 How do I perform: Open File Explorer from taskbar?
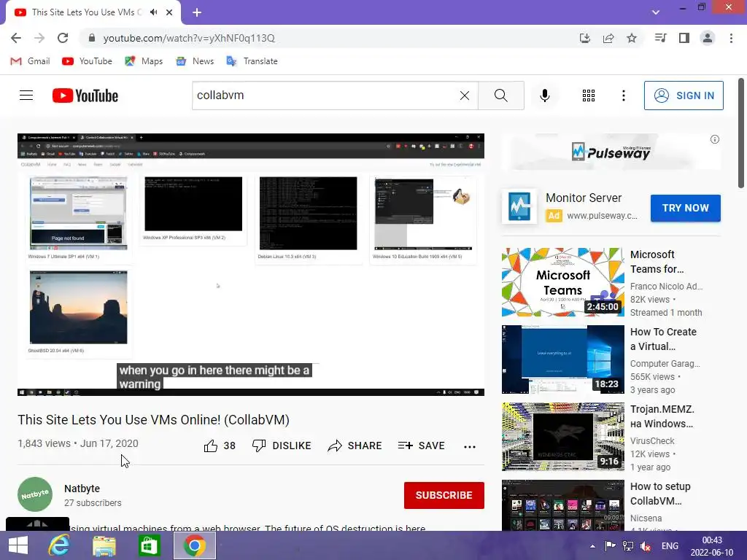(x=104, y=545)
